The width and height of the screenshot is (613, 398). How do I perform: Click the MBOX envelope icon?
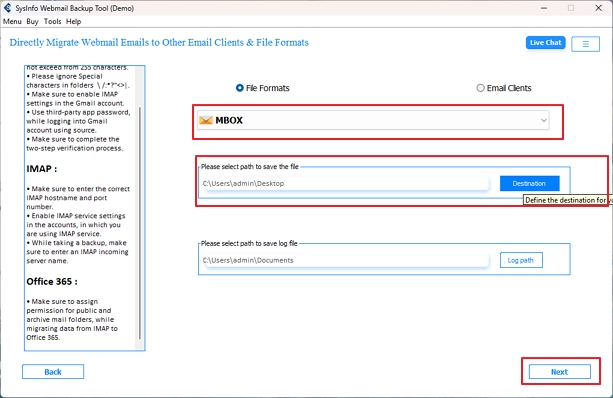206,120
